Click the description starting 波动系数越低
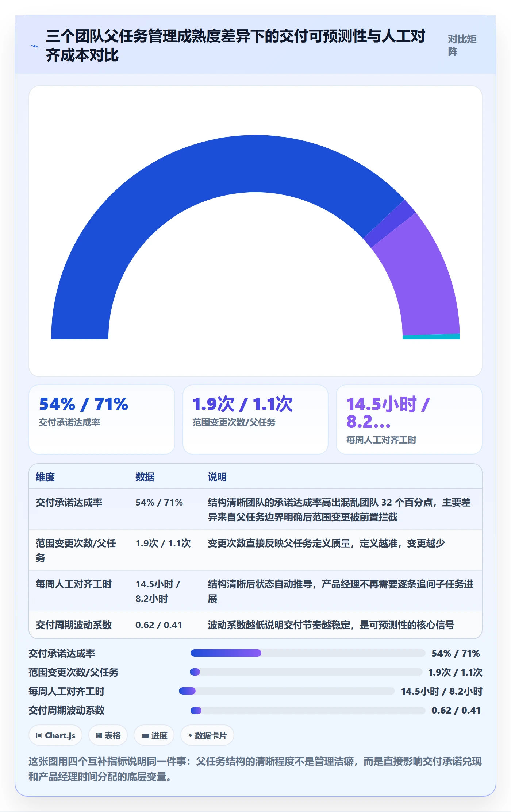This screenshot has height=812, width=511. click(331, 625)
